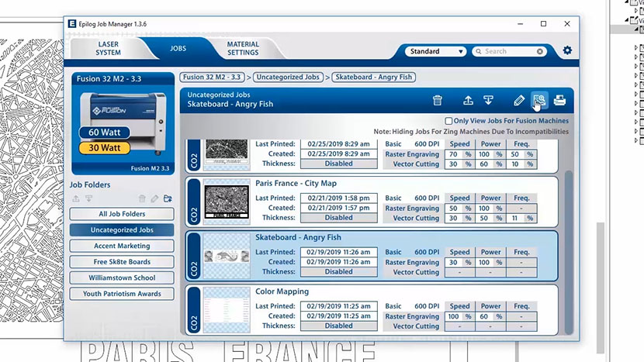Select the Paris France City Map thumbnail

(226, 200)
